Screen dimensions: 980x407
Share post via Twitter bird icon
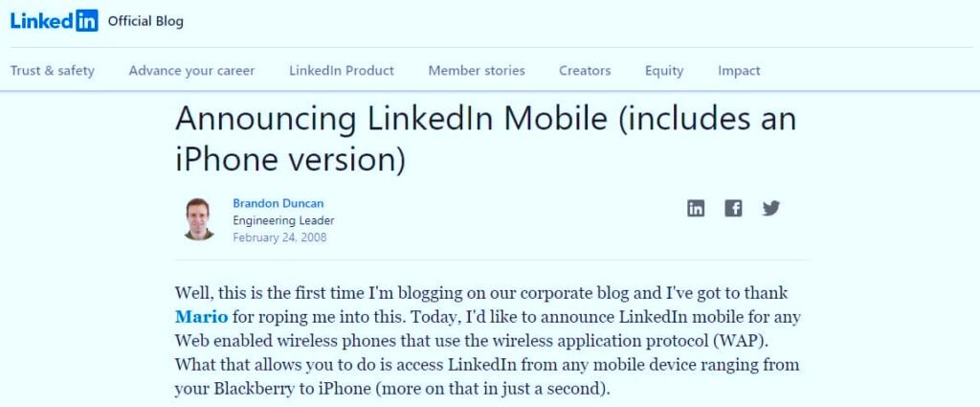(x=771, y=208)
